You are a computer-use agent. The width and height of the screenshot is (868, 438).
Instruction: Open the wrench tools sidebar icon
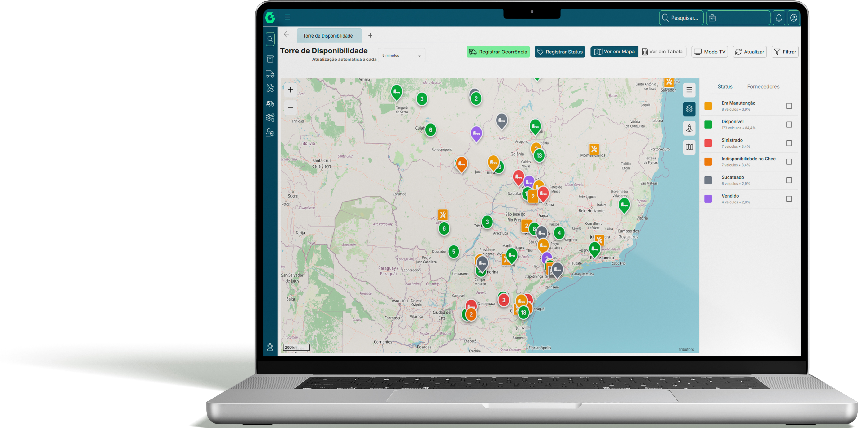270,88
